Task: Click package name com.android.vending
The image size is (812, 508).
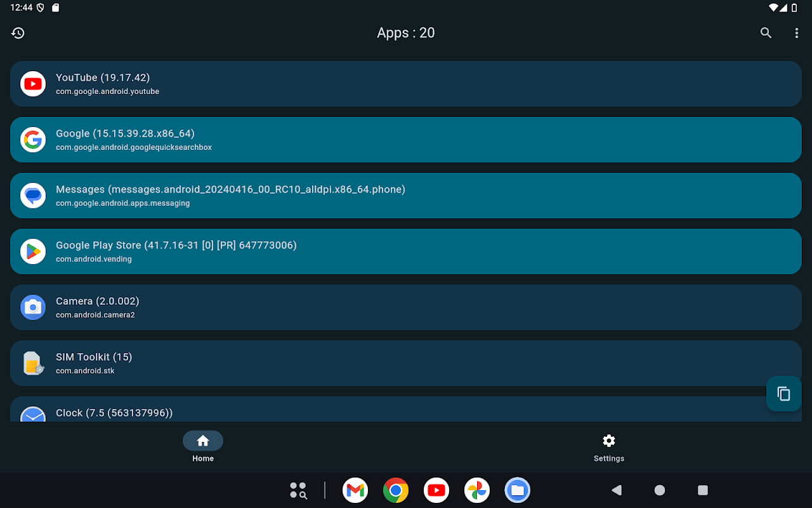Action: click(x=94, y=259)
